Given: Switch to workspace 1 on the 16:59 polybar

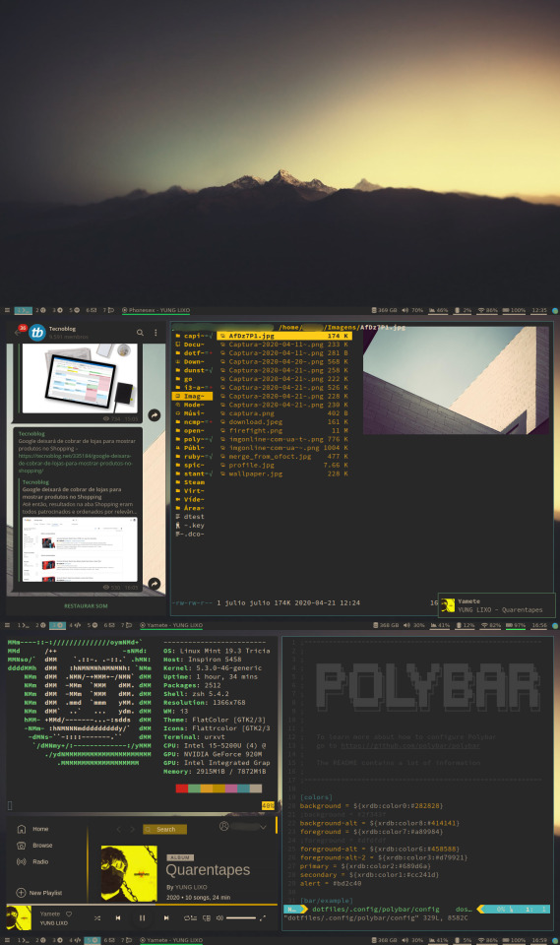Looking at the screenshot, I should [23, 940].
